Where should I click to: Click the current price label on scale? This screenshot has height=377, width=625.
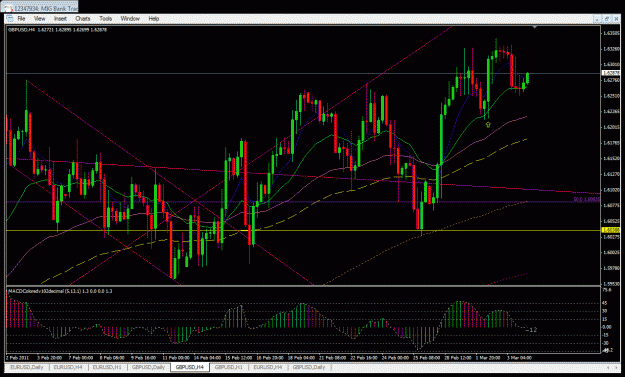pyautogui.click(x=611, y=73)
